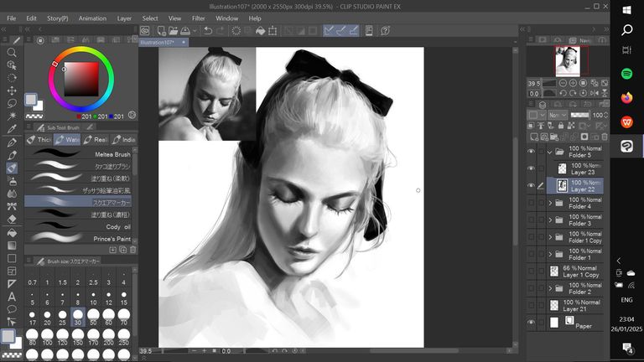
Task: Click the Undo arrow in command bar
Action: pyautogui.click(x=208, y=31)
